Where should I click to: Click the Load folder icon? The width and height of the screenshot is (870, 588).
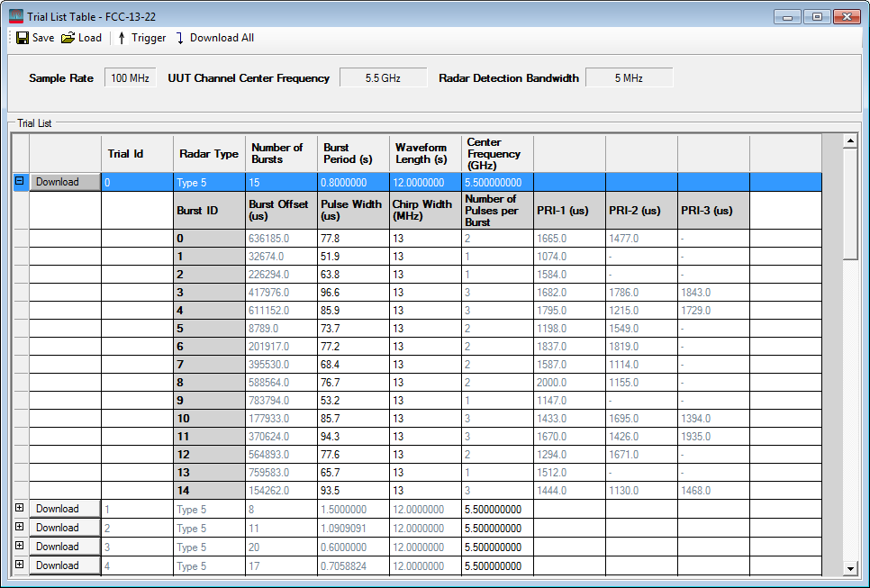tap(68, 38)
